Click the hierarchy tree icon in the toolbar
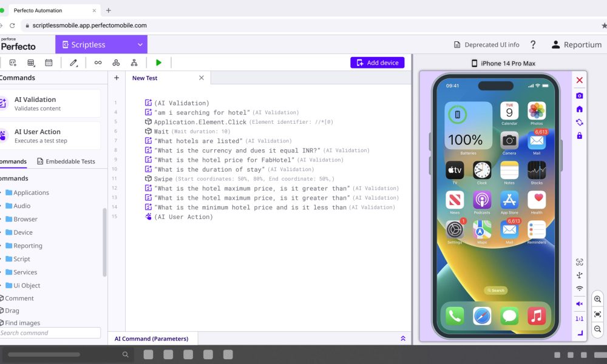 (x=135, y=62)
